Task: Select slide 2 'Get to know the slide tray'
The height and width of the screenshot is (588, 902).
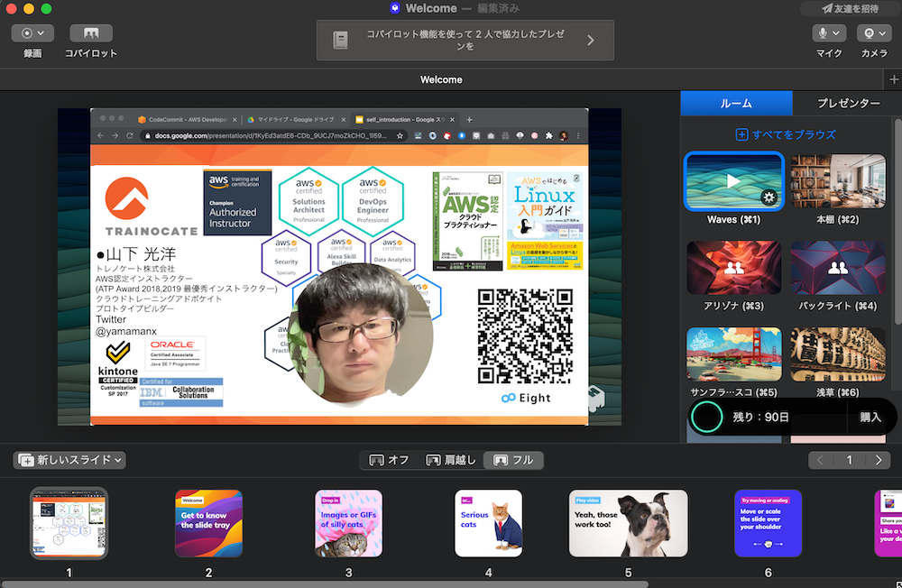Action: (x=209, y=523)
